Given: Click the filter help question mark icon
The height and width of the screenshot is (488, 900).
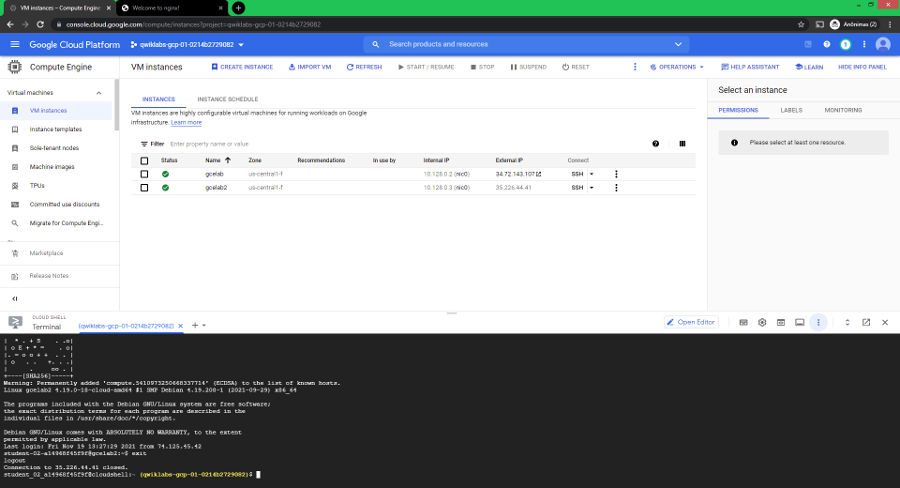Looking at the screenshot, I should pyautogui.click(x=655, y=144).
